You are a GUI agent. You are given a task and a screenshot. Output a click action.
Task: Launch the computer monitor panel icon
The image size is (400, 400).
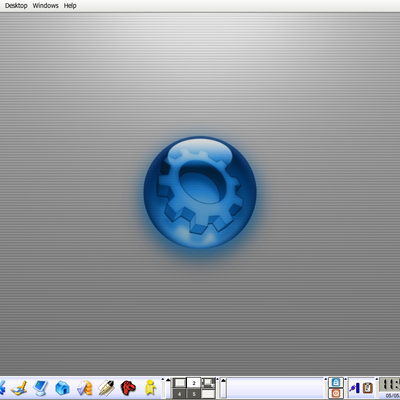[41, 388]
